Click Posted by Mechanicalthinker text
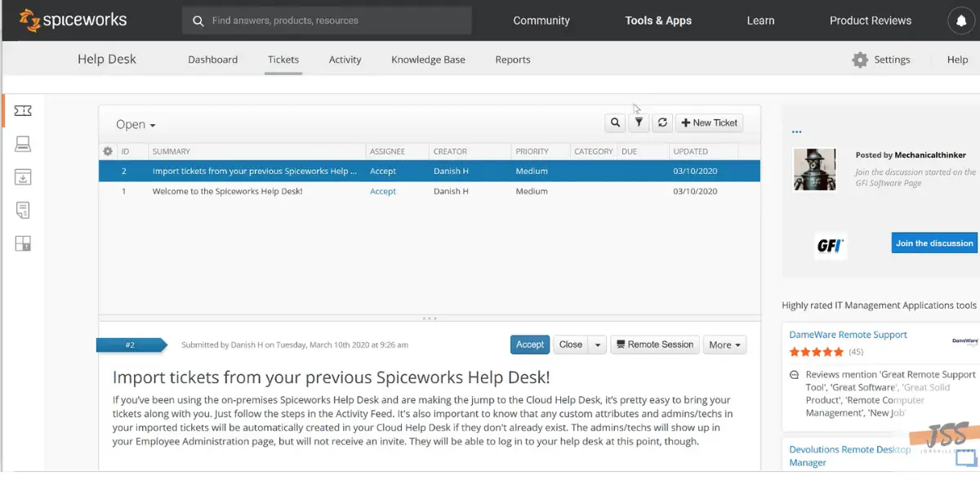980x490 pixels. pos(911,154)
